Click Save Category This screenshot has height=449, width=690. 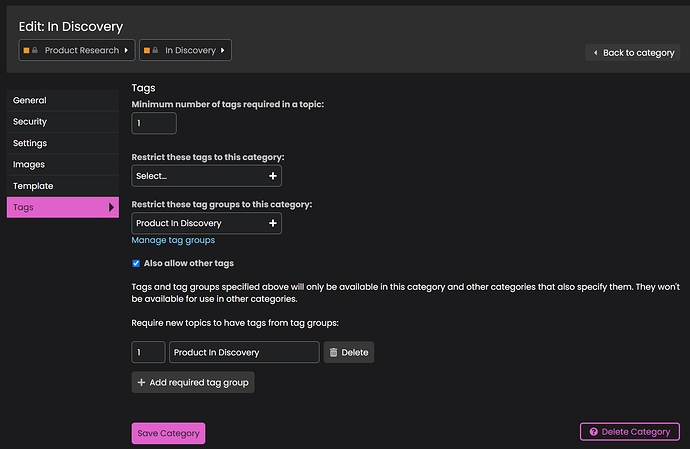click(168, 434)
